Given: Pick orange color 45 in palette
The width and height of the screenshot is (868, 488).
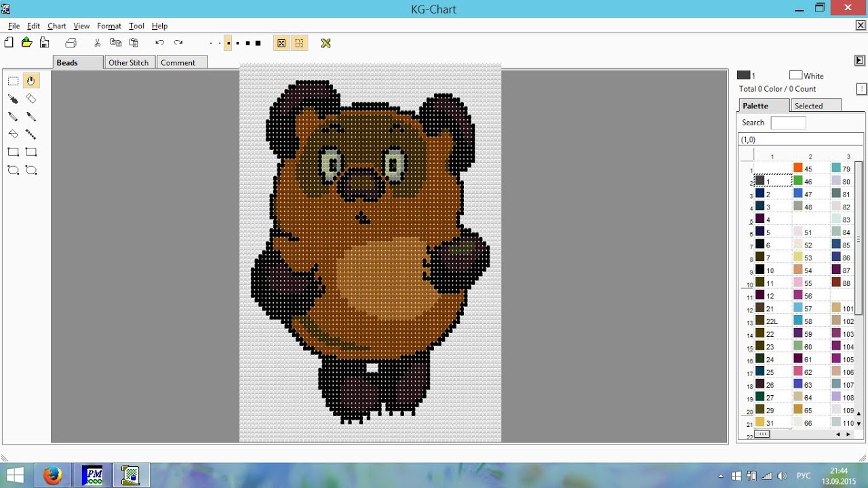Looking at the screenshot, I should (798, 168).
